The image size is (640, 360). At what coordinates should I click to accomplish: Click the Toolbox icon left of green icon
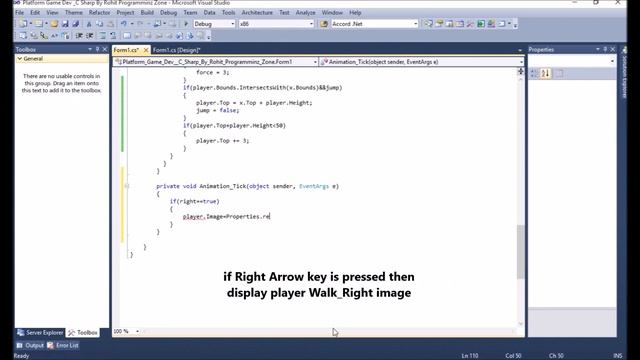pos(470,24)
